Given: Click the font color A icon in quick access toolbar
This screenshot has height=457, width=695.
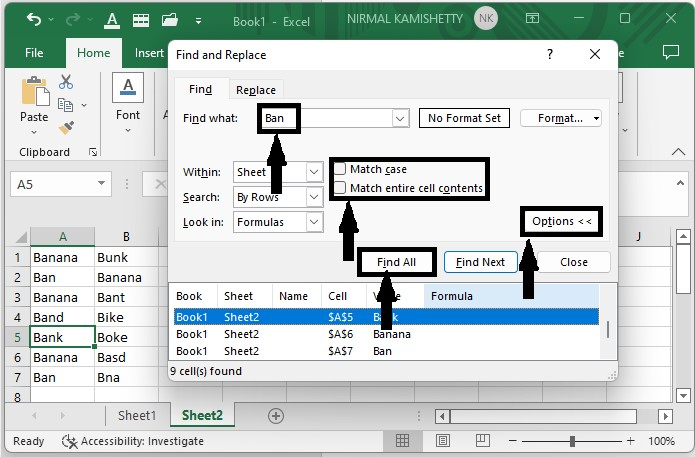Looking at the screenshot, I should click(x=112, y=20).
